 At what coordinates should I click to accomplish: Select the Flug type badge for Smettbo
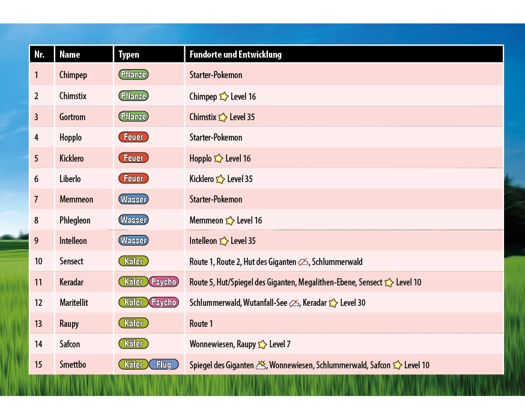click(164, 365)
